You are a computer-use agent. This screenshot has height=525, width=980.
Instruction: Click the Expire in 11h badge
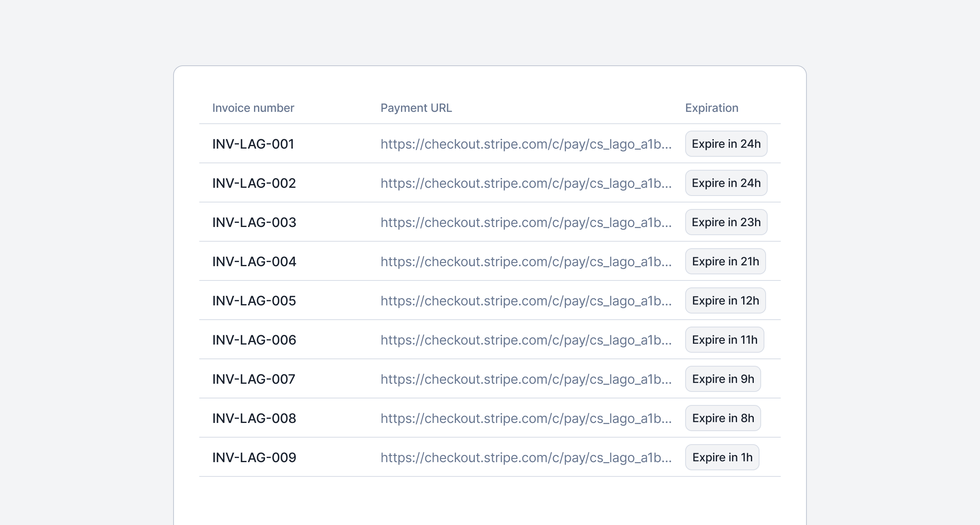(x=724, y=340)
